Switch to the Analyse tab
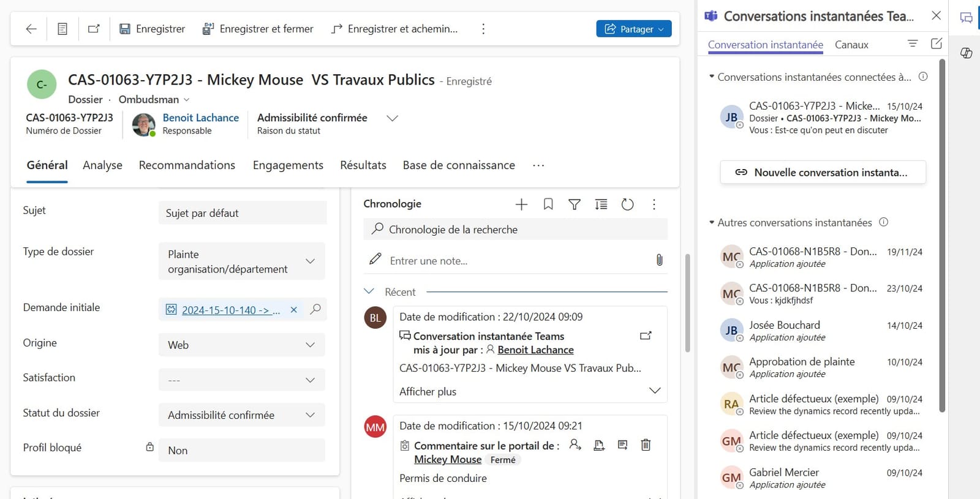980x499 pixels. pos(102,165)
